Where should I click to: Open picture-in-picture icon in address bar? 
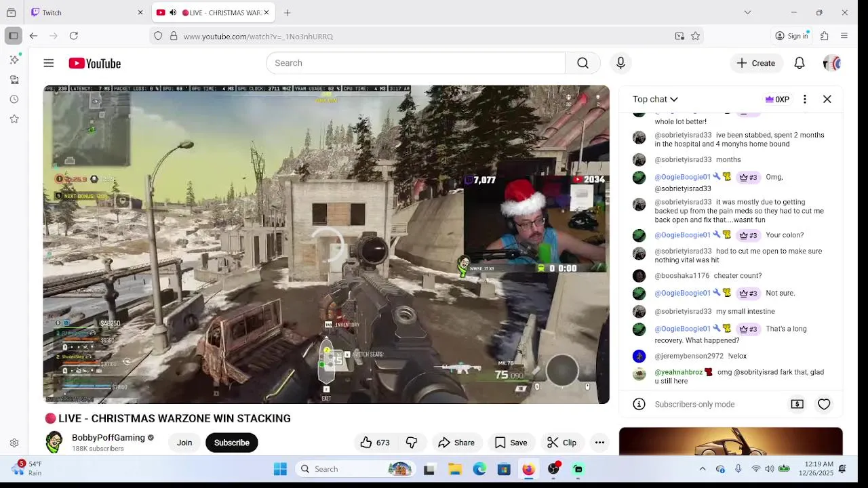(x=679, y=36)
